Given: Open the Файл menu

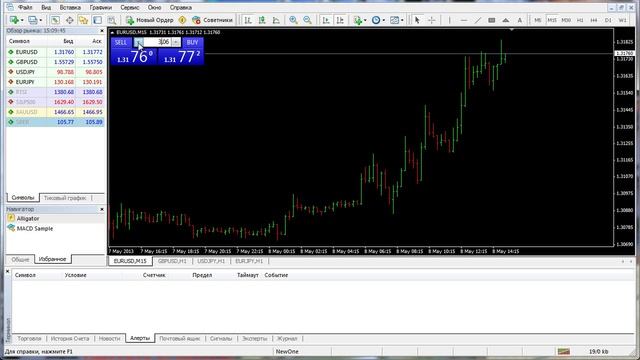Looking at the screenshot, I should click(25, 7).
